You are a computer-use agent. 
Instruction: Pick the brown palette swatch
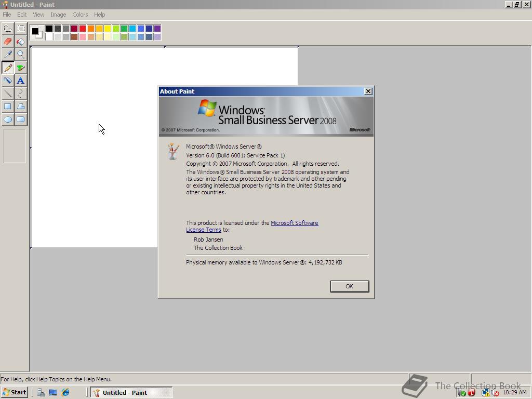(x=74, y=37)
